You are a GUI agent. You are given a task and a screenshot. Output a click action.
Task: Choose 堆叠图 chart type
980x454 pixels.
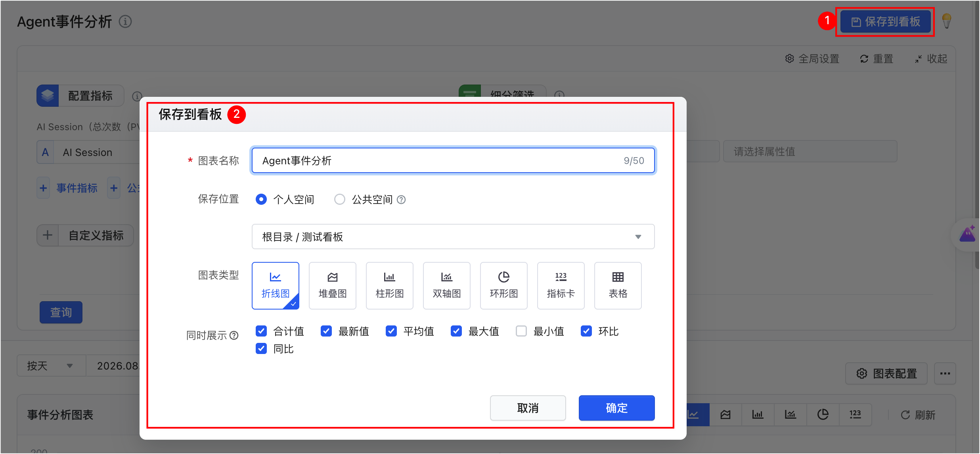(x=332, y=285)
